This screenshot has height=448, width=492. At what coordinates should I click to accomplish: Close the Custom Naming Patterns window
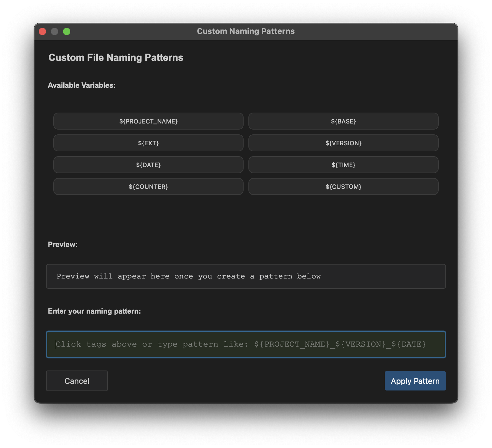point(42,31)
